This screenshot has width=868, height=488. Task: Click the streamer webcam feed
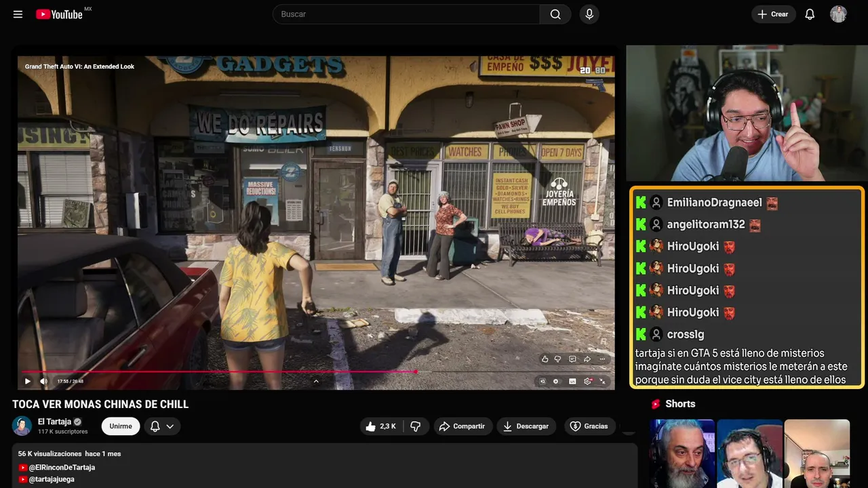click(x=747, y=113)
